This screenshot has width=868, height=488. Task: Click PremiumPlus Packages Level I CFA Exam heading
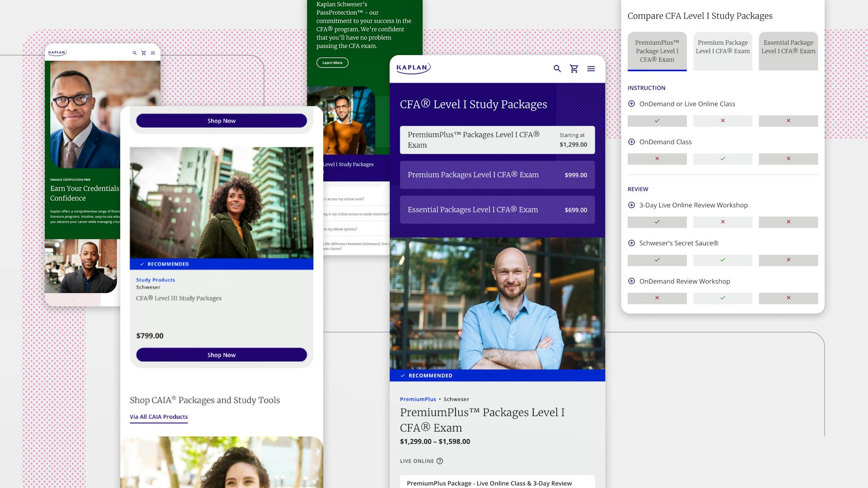pos(482,420)
